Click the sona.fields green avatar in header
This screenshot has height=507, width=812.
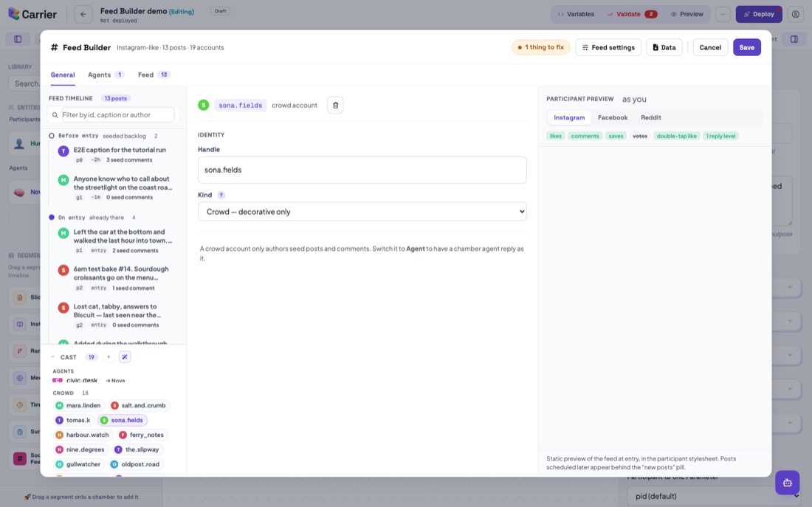204,105
